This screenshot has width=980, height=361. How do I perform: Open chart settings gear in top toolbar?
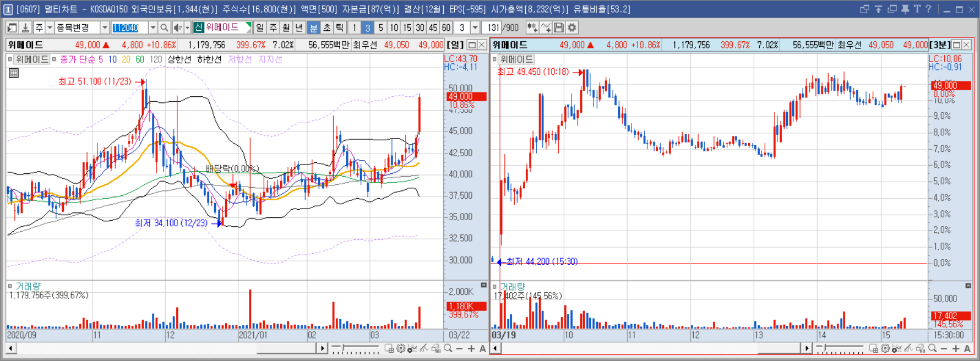pyautogui.click(x=572, y=28)
